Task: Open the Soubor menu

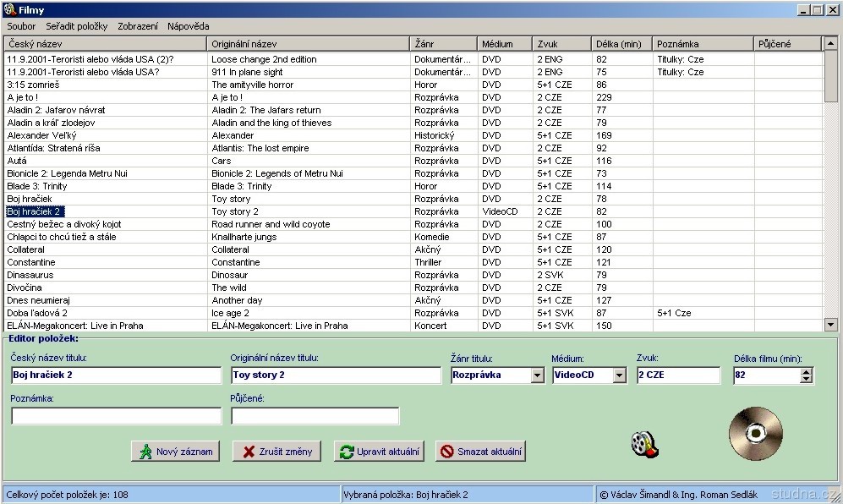Action: [x=21, y=26]
